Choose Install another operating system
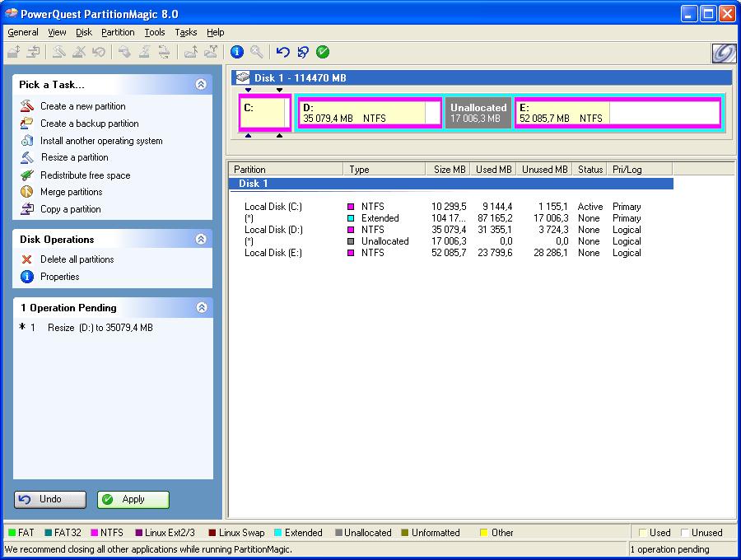This screenshot has height=560, width=741. tap(101, 141)
